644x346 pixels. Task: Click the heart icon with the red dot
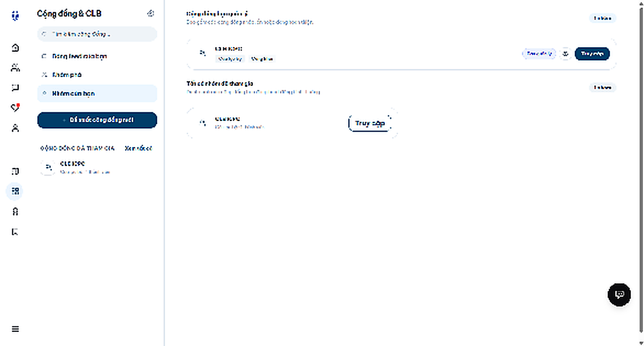tap(15, 107)
